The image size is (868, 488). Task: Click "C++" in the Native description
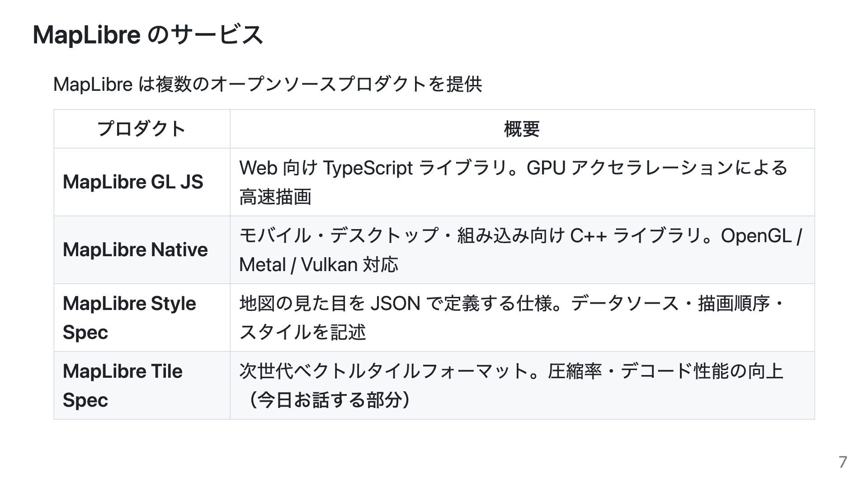pyautogui.click(x=588, y=236)
